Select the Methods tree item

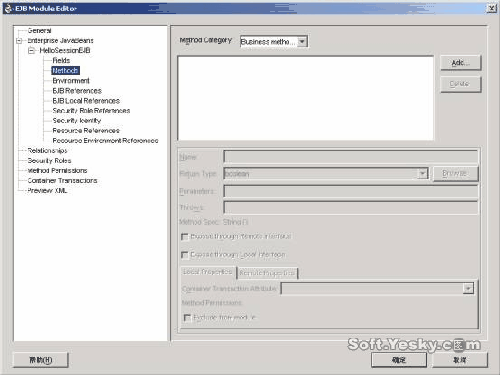tap(65, 71)
